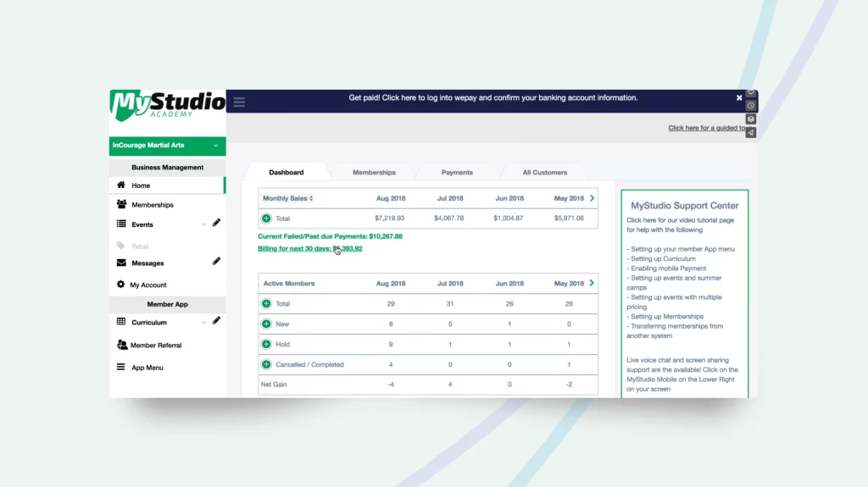This screenshot has height=487, width=868.
Task: Open the hamburger menu in top bar
Action: [x=239, y=102]
